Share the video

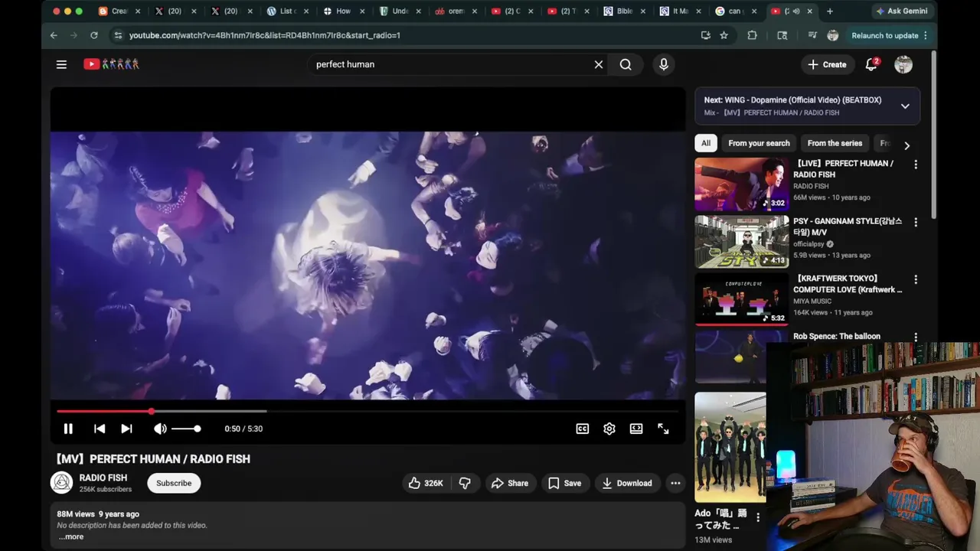(509, 483)
